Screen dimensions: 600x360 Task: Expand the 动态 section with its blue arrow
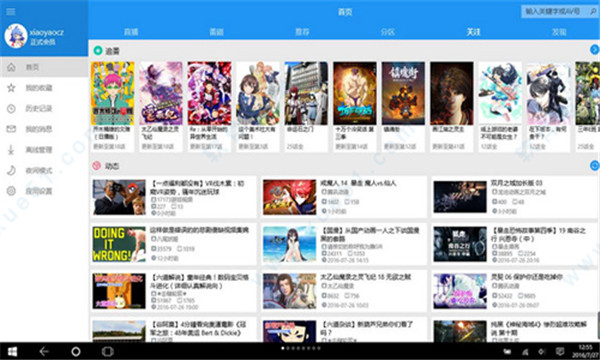(595, 165)
